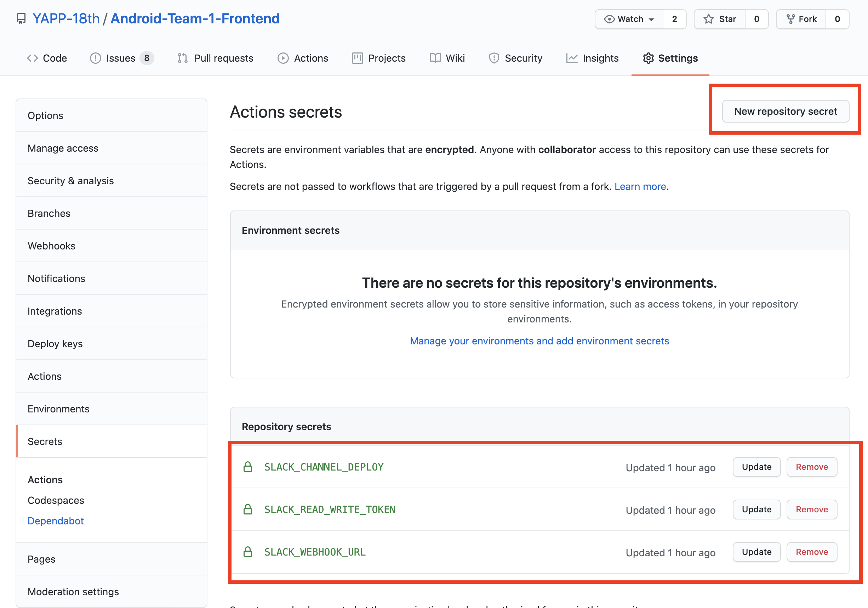Open Webhooks in the settings sidebar
This screenshot has width=868, height=608.
[51, 246]
